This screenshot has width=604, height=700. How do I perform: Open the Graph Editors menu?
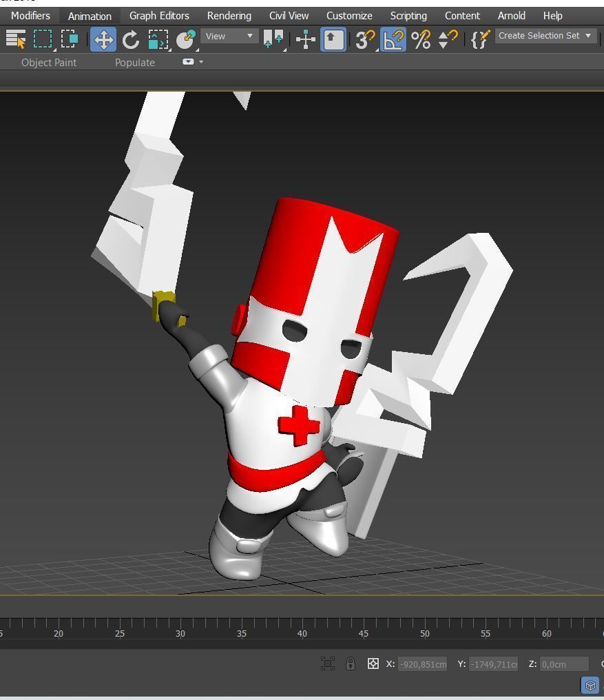point(159,16)
